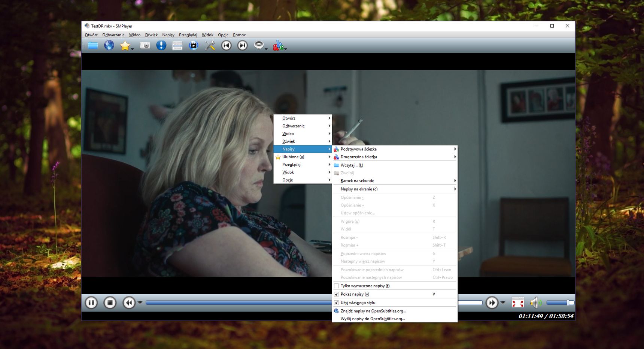Open the Pomoc menu in menu bar
Screen dimensions: 644x349
239,35
